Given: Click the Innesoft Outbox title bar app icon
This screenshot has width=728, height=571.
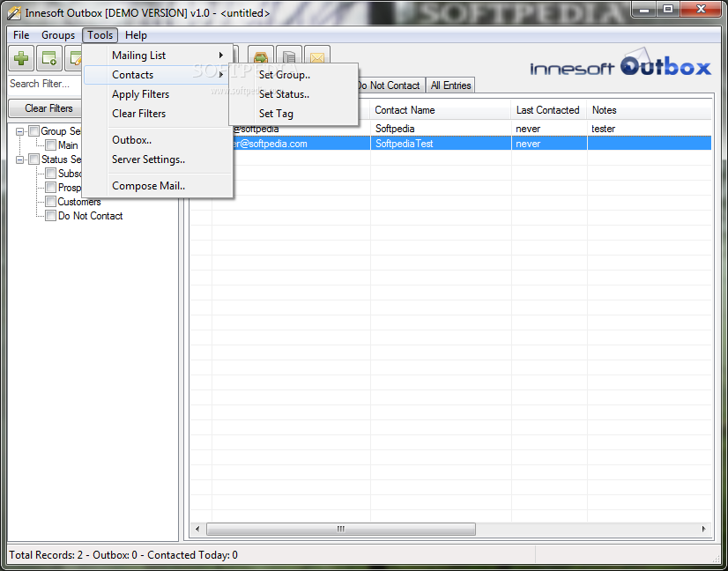Looking at the screenshot, I should point(14,13).
